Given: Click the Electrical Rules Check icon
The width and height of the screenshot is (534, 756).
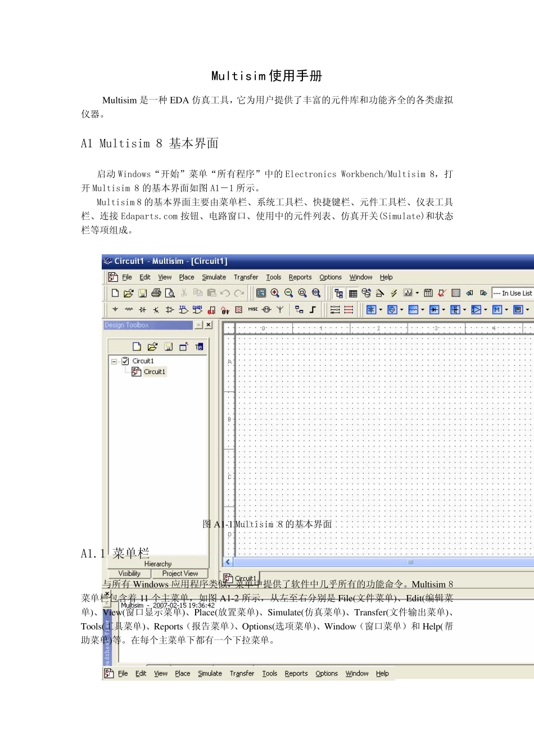Looking at the screenshot, I should pos(442,293).
